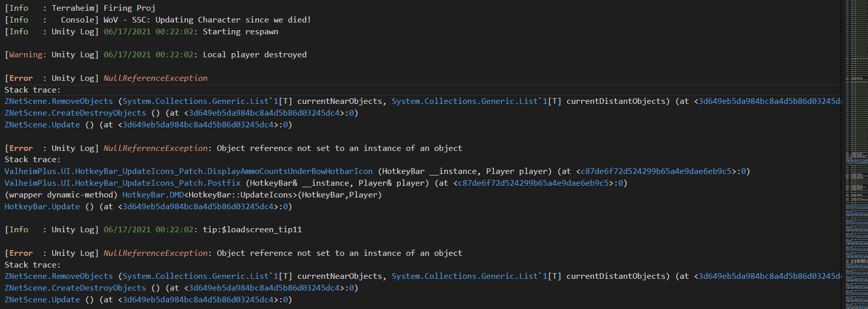Click hash c87de6f72d524299b65a4e9dae6eb9c5 on Postfix line
This screenshot has width=868, height=309.
click(533, 183)
